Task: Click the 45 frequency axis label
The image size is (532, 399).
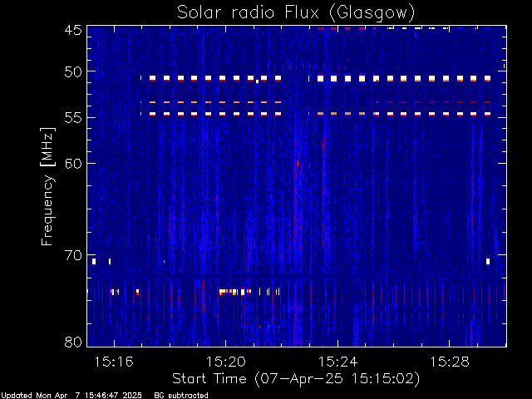Action: pos(73,30)
